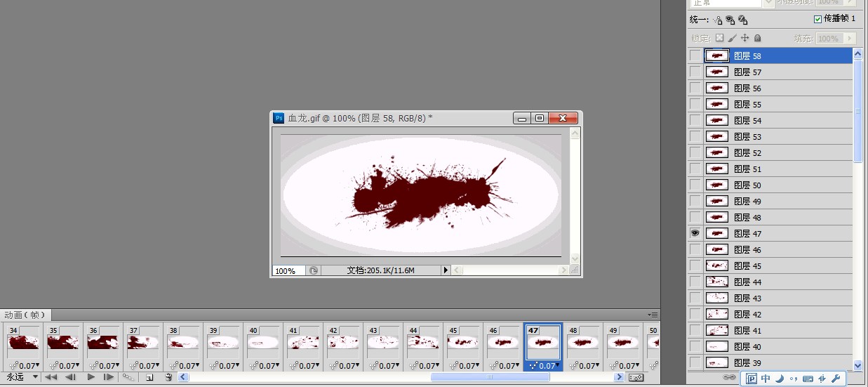Click the lock position move icon

[x=745, y=38]
